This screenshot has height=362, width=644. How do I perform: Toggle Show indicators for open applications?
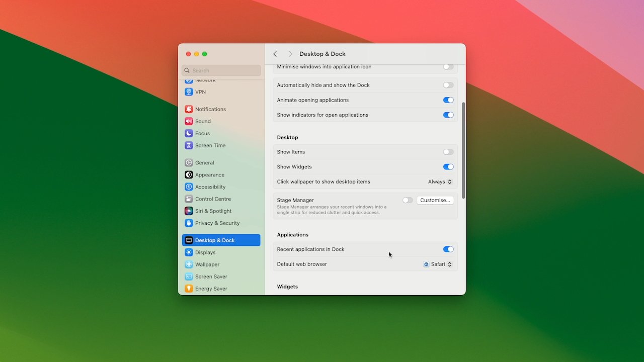point(448,115)
